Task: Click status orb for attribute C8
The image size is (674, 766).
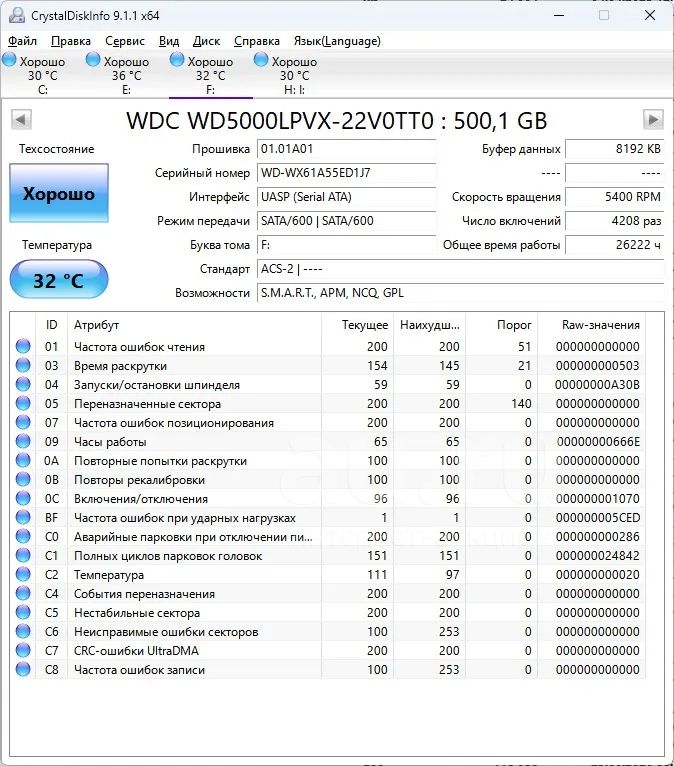Action: click(x=23, y=670)
